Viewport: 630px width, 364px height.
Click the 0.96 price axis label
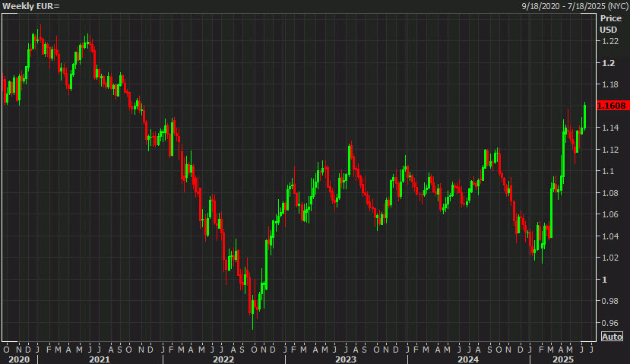click(610, 323)
